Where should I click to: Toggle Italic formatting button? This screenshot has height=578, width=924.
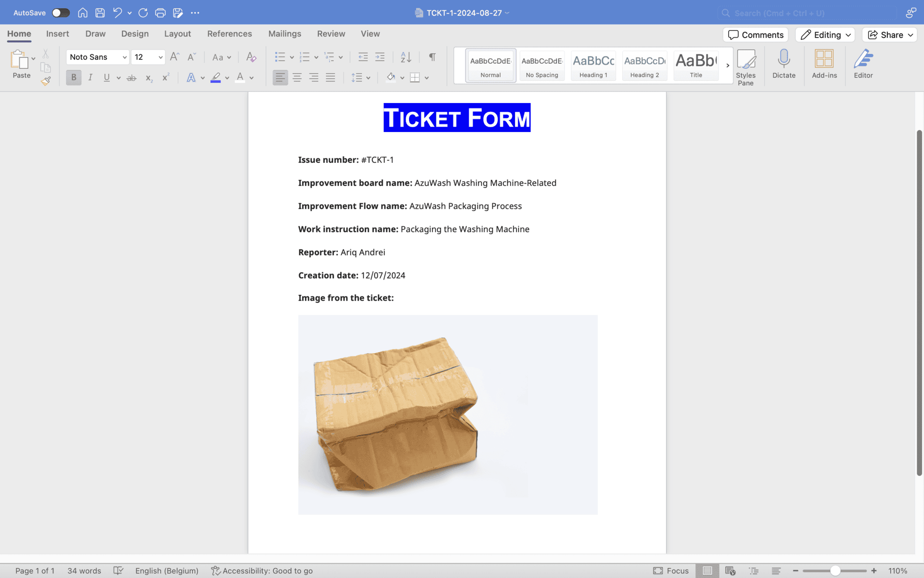coord(90,78)
